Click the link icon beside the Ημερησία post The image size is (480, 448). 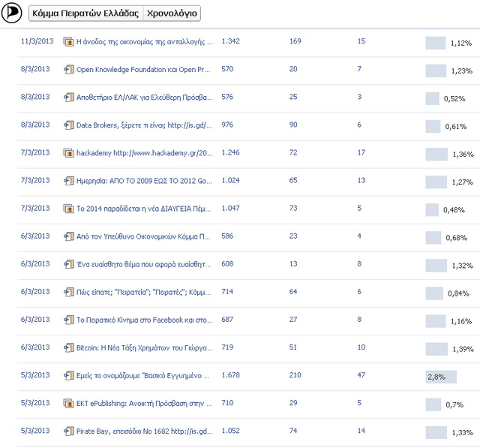[x=69, y=181]
